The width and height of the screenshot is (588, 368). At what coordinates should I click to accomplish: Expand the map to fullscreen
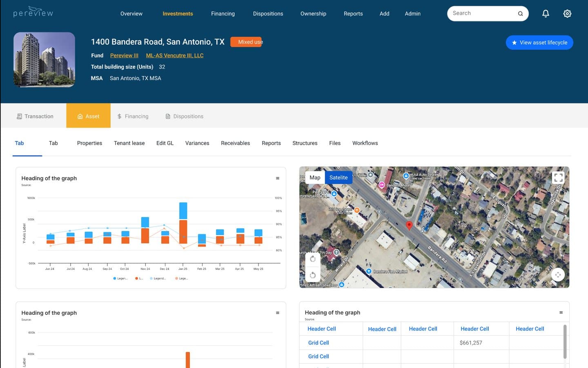558,177
